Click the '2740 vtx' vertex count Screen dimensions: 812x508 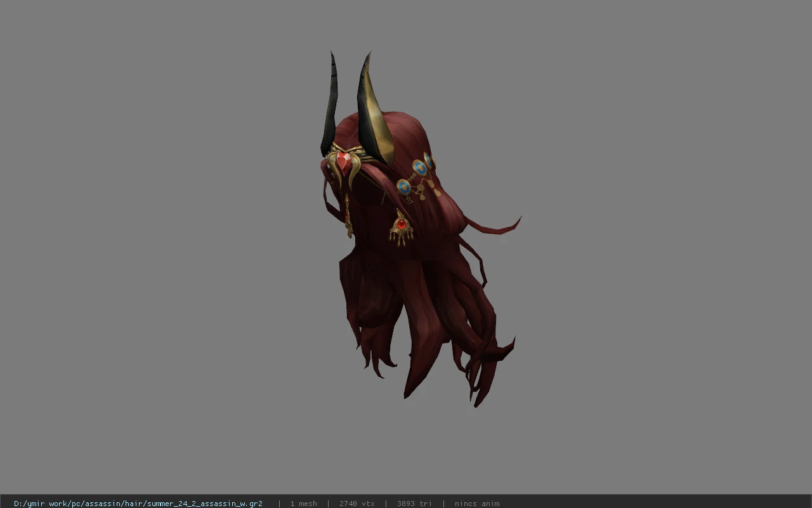coord(357,504)
